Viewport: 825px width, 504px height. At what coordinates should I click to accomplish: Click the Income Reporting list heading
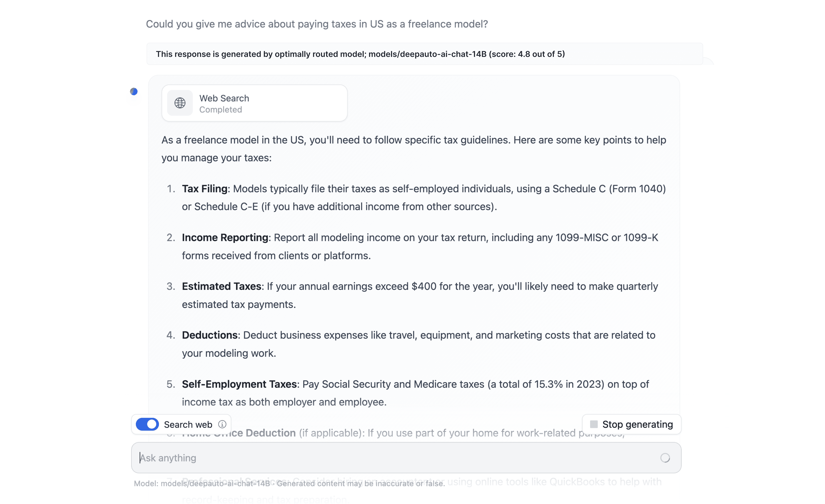225,237
